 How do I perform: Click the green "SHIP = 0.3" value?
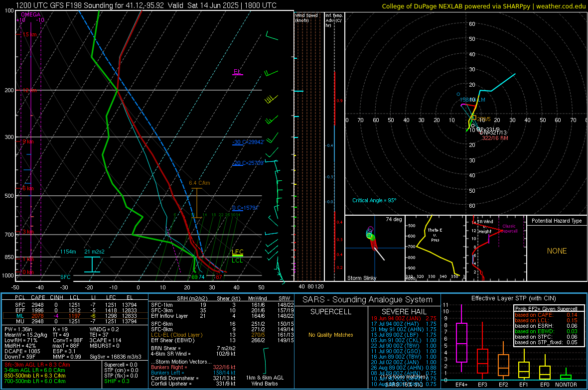pyautogui.click(x=117, y=381)
